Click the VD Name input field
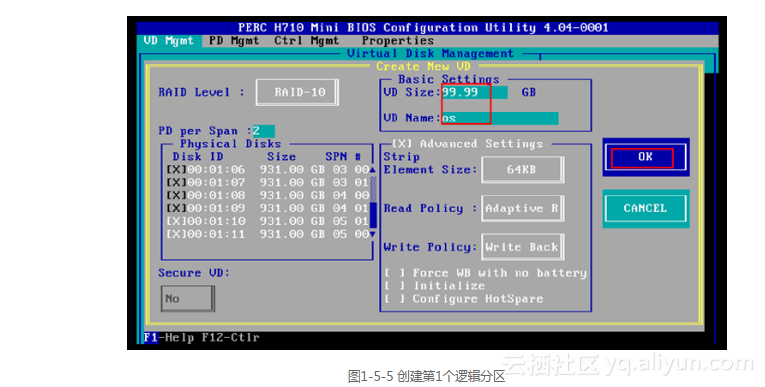Viewport: 765px width, 387px height. tap(500, 118)
